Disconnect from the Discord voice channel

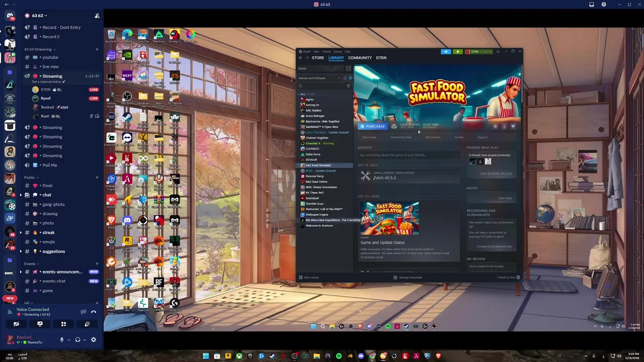94,312
